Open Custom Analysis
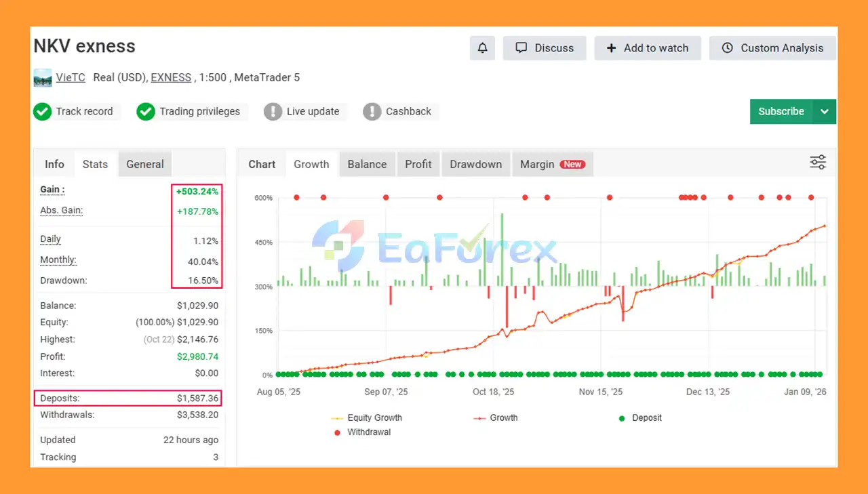The image size is (868, 494). 772,48
